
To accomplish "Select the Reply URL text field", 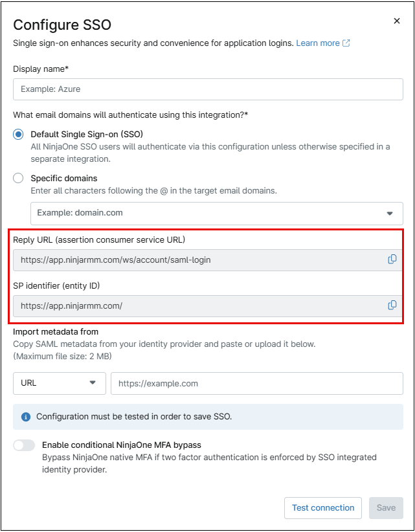I will pos(194,259).
